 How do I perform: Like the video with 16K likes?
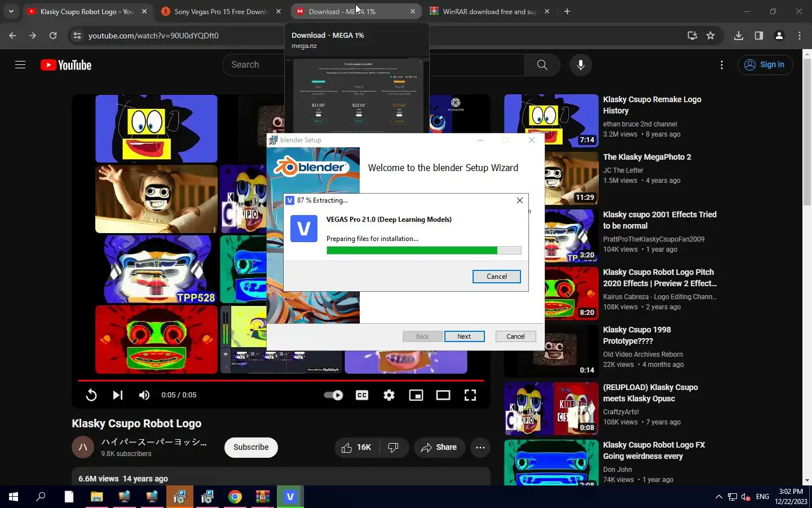[x=356, y=448]
